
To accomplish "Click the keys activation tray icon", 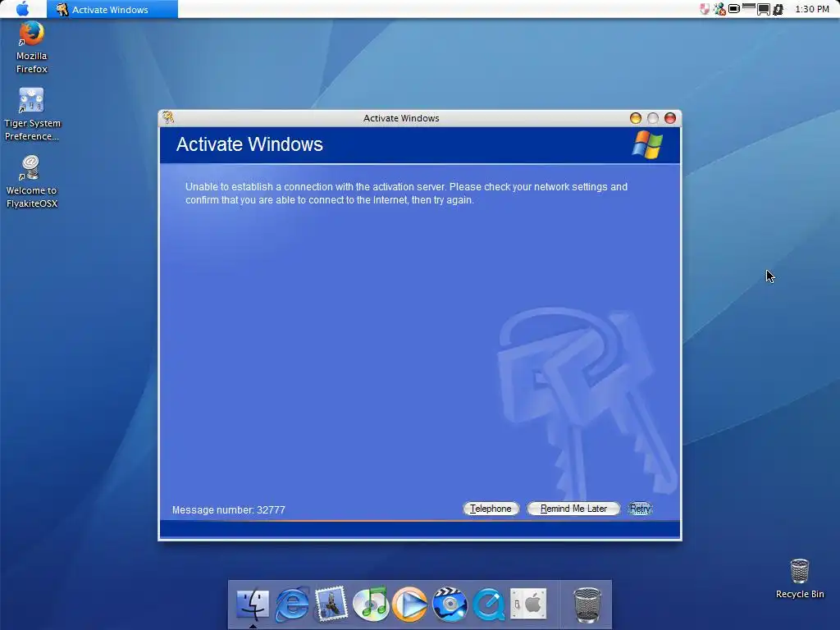I will [778, 10].
